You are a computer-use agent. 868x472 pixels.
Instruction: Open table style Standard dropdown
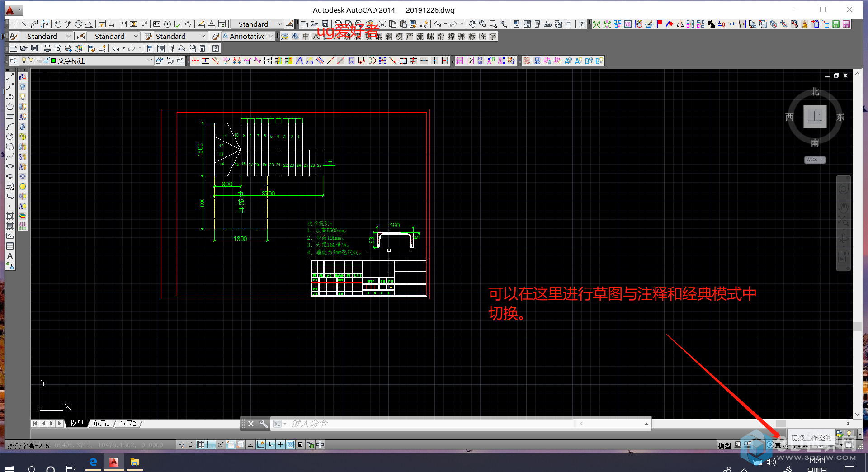click(x=180, y=36)
